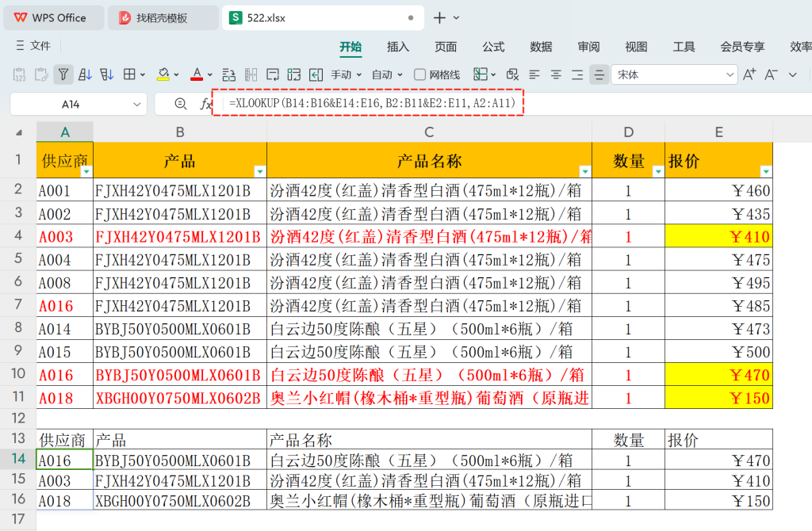The width and height of the screenshot is (812, 531).
Task: Click the greyed column-split icon in toolbar
Action: tap(251, 74)
